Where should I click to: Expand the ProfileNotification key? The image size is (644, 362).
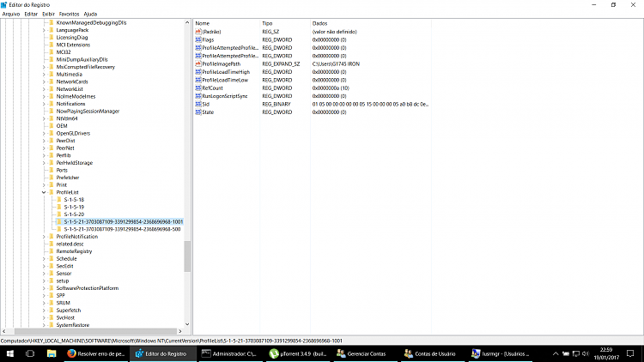(44, 237)
